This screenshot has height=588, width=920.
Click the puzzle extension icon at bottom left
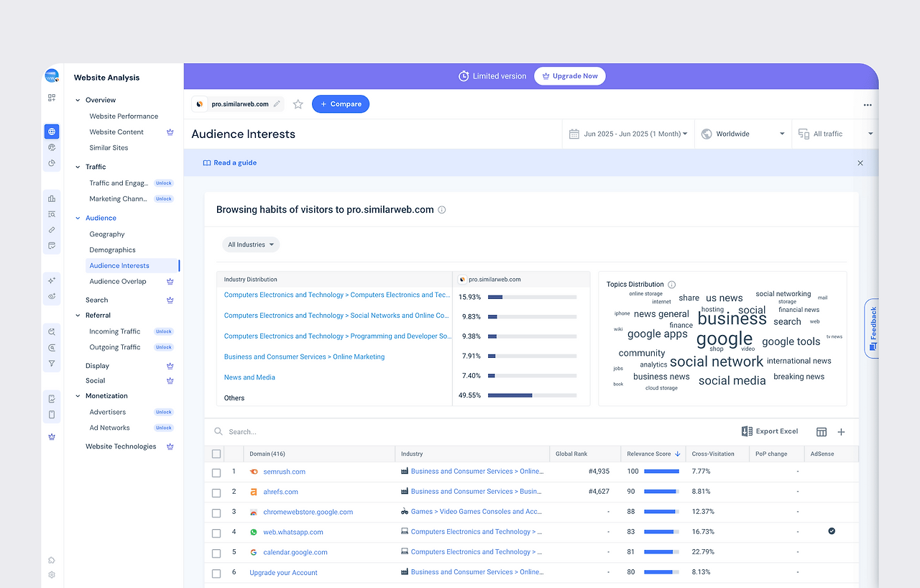(52, 560)
